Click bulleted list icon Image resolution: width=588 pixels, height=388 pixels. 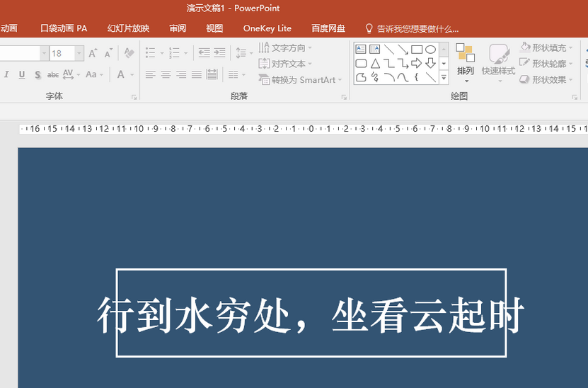coord(151,53)
